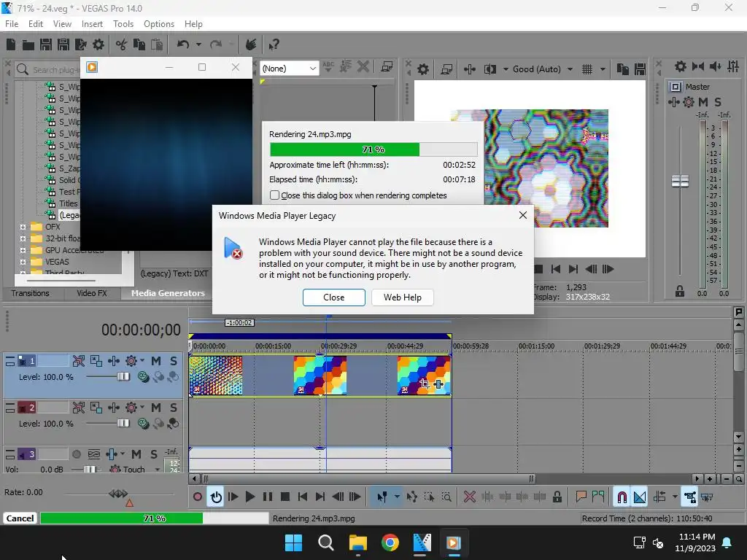
Task: Toggle the Master bus lock faders padlock
Action: point(679,292)
